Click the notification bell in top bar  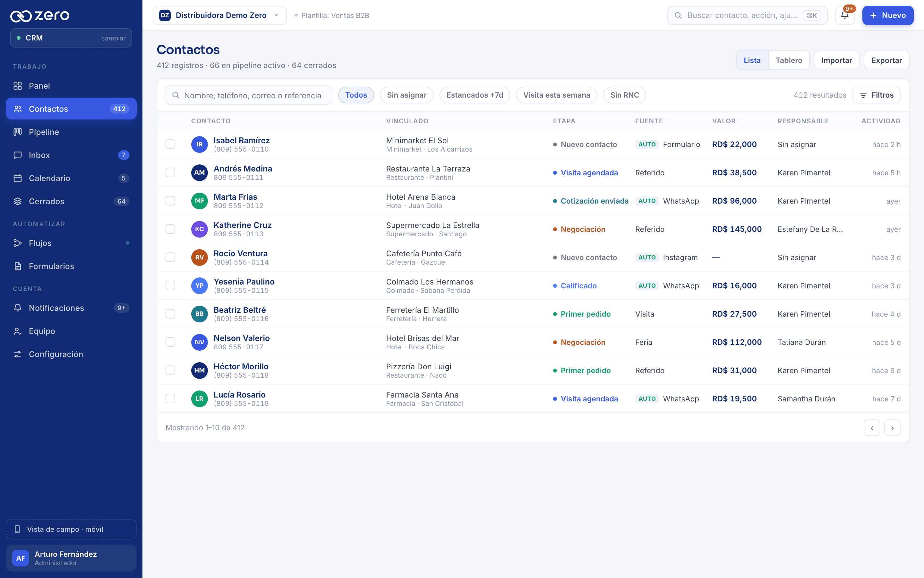coord(844,15)
